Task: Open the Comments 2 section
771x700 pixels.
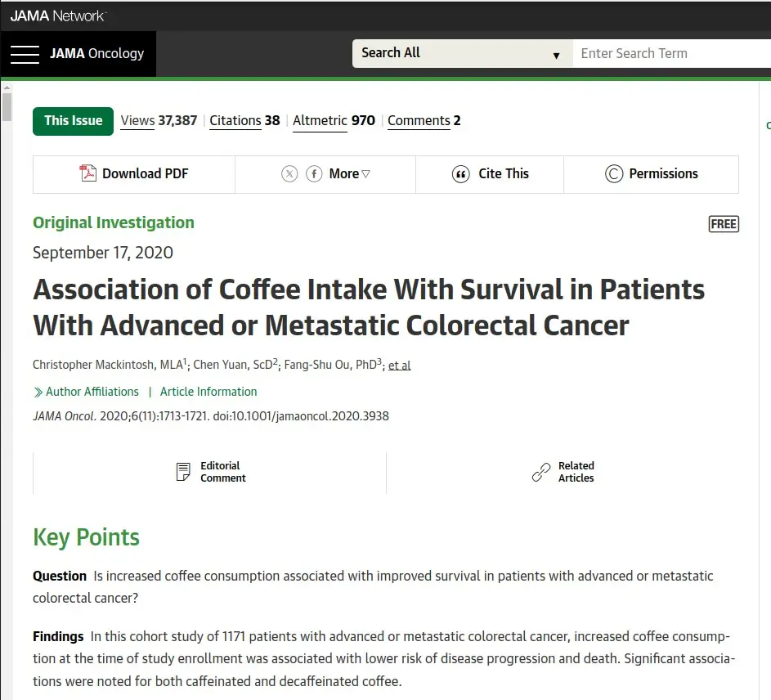Action: (424, 120)
